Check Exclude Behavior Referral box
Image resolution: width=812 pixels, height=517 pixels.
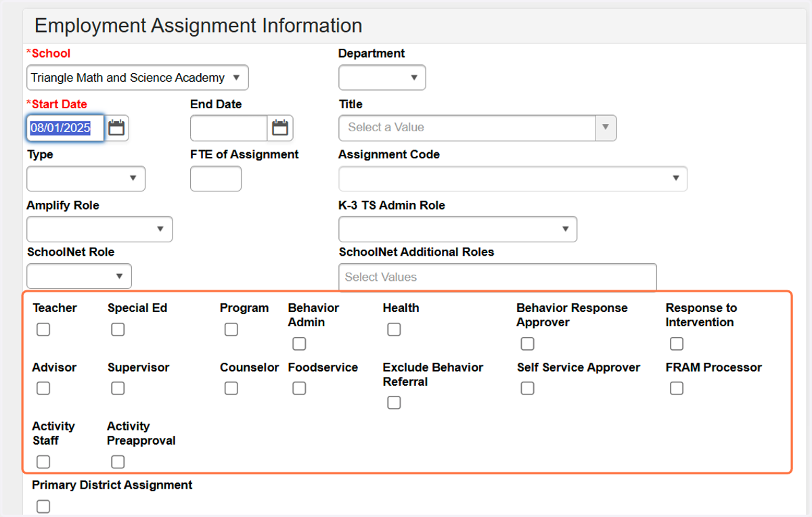(394, 403)
